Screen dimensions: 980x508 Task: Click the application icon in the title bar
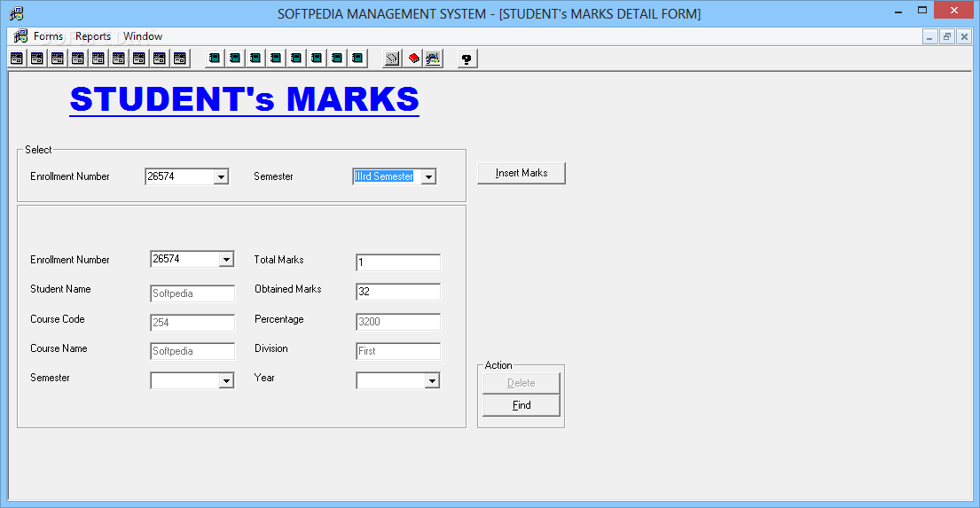point(17,13)
